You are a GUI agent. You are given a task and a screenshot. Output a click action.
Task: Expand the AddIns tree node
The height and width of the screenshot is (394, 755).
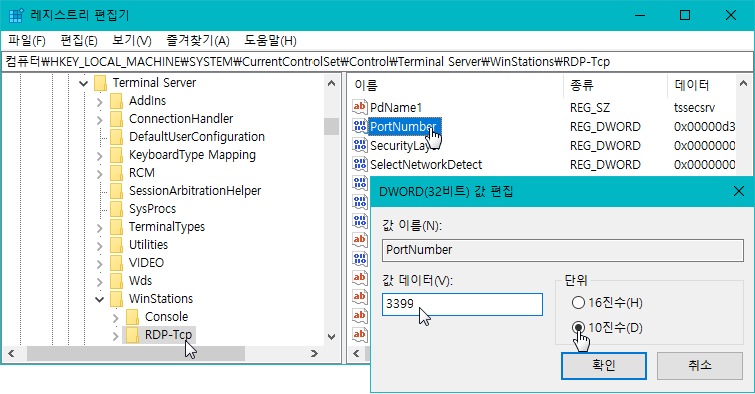pos(100,102)
